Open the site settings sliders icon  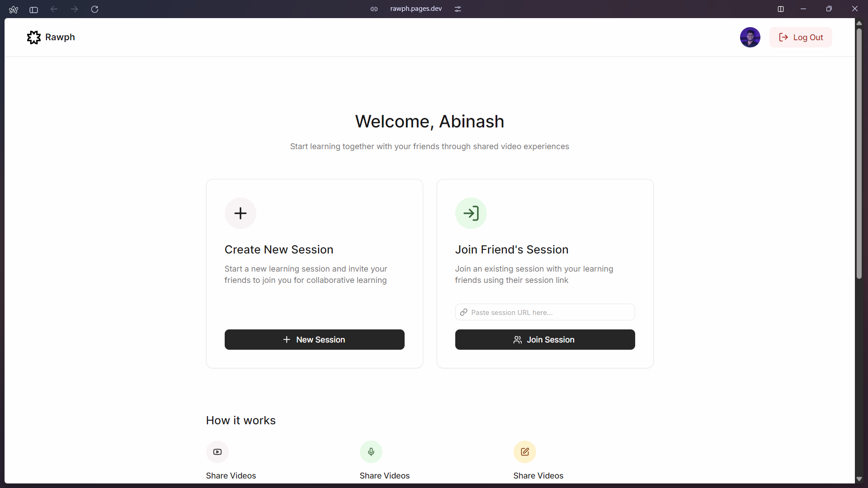458,9
